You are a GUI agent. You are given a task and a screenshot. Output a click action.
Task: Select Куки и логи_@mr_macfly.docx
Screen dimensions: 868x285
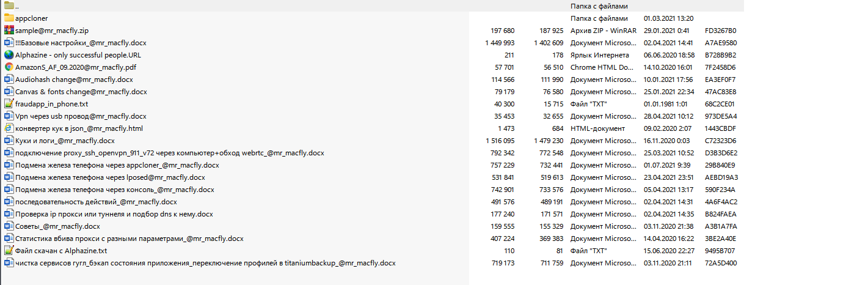(65, 141)
